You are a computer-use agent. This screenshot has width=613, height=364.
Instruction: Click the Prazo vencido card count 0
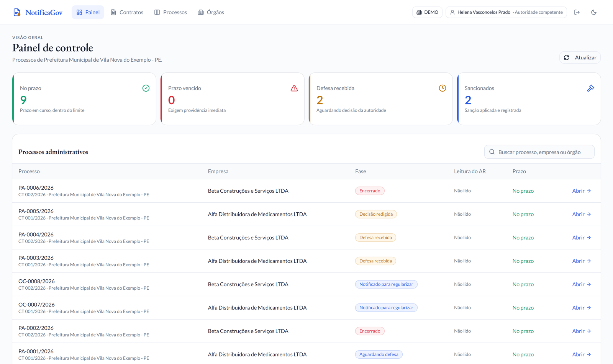(x=172, y=100)
